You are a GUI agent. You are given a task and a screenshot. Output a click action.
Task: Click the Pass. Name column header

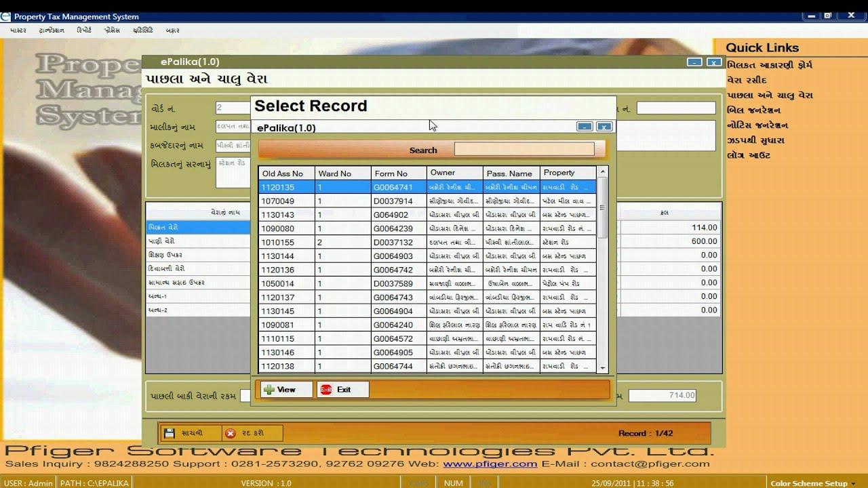511,173
